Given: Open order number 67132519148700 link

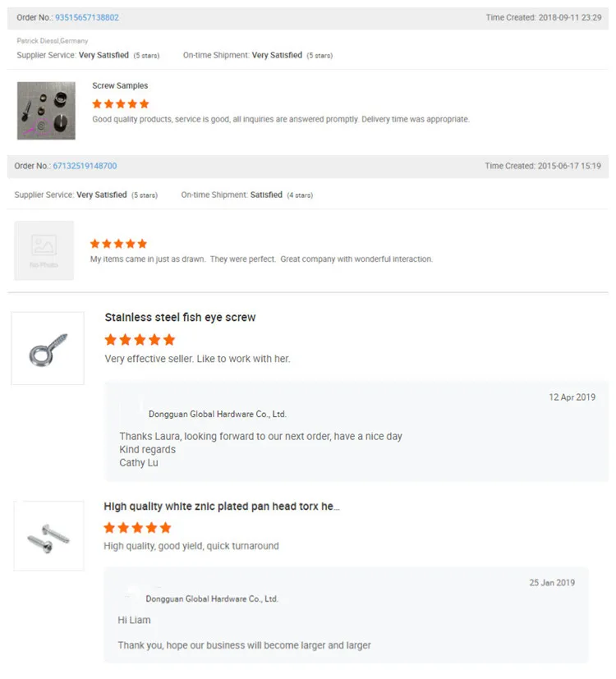Looking at the screenshot, I should tap(85, 166).
